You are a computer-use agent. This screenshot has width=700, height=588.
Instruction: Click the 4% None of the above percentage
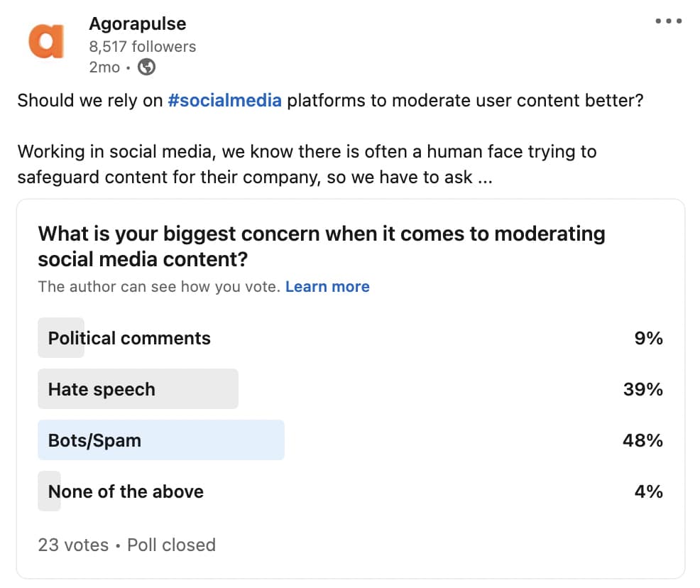(648, 491)
